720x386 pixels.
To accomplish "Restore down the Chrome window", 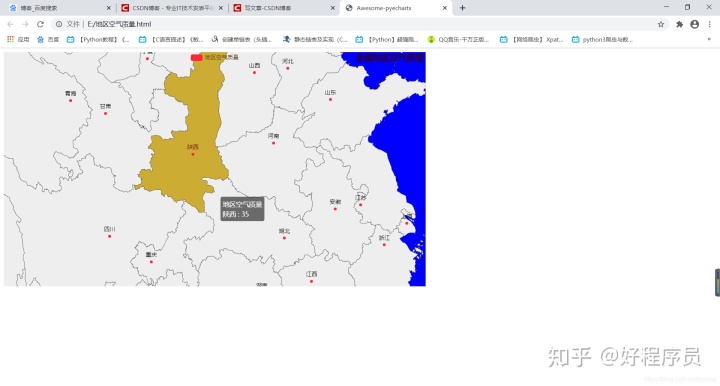I will [x=687, y=7].
